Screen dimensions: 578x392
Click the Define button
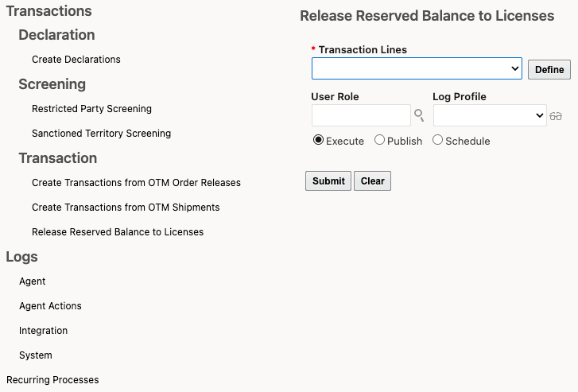tap(549, 70)
